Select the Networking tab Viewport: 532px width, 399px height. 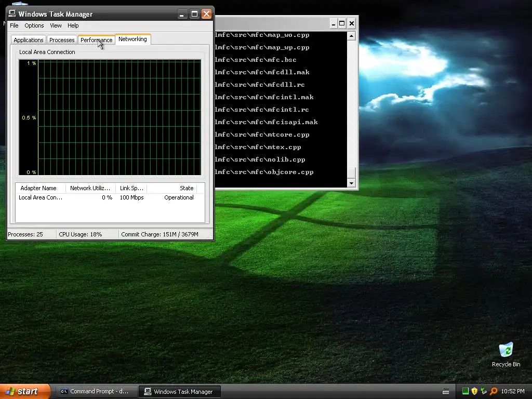point(132,39)
